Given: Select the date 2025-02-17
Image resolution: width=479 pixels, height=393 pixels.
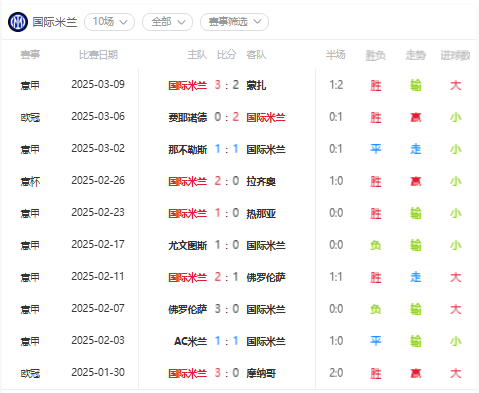Looking at the screenshot, I should click(x=98, y=244).
